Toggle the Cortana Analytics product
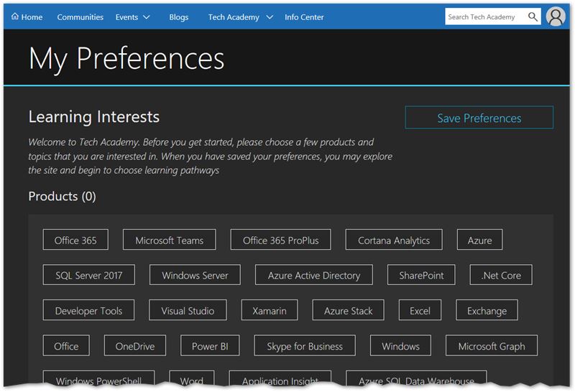 click(x=394, y=240)
